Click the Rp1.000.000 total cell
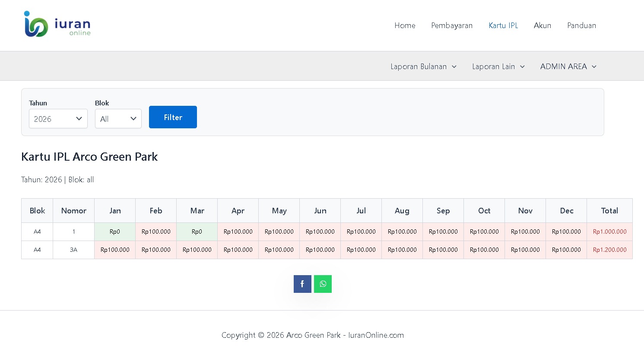 click(x=609, y=232)
